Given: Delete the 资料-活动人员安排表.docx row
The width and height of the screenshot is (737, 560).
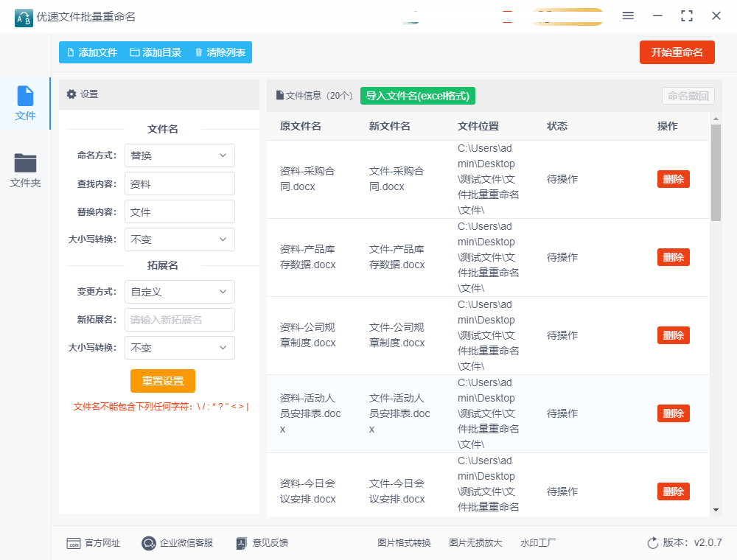Looking at the screenshot, I should click(673, 413).
